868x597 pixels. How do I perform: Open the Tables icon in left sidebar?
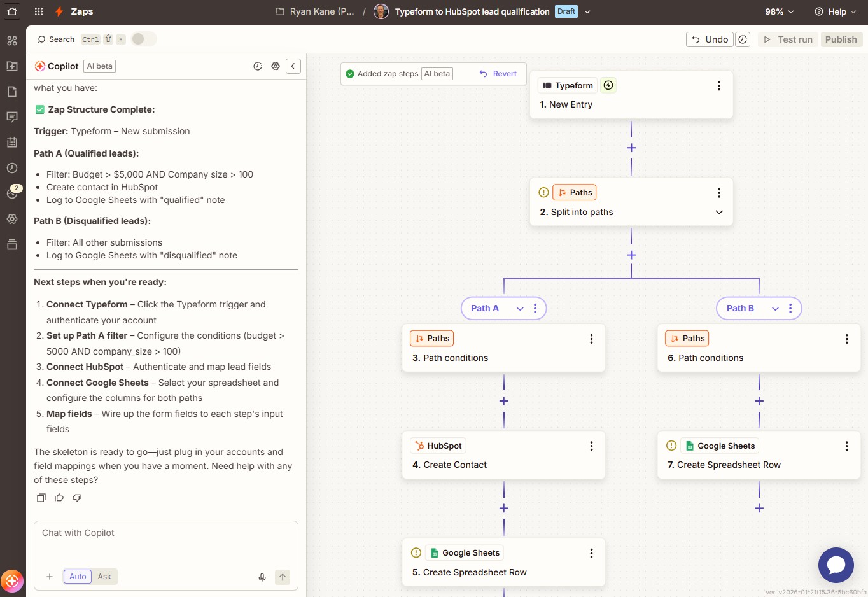pos(11,244)
